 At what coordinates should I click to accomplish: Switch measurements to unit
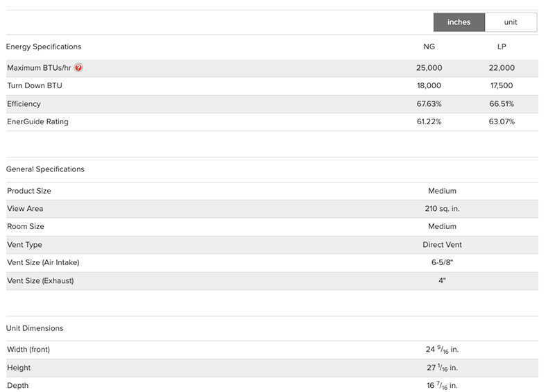(511, 22)
